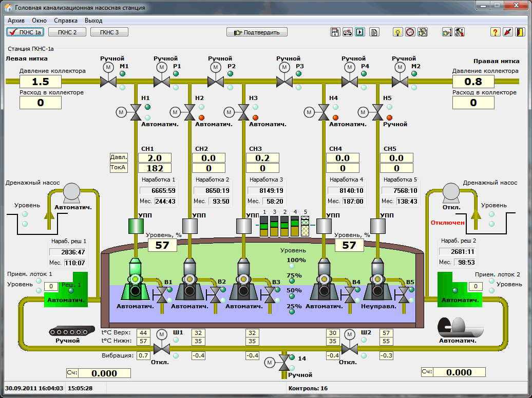This screenshot has width=532, height=398.
Task: Click the right drainage pump labeled Откл.
Action: pos(451,192)
